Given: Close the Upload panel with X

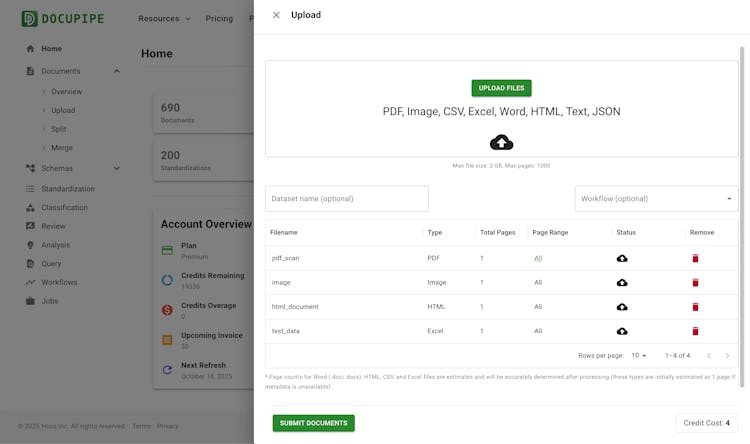Looking at the screenshot, I should coord(276,15).
